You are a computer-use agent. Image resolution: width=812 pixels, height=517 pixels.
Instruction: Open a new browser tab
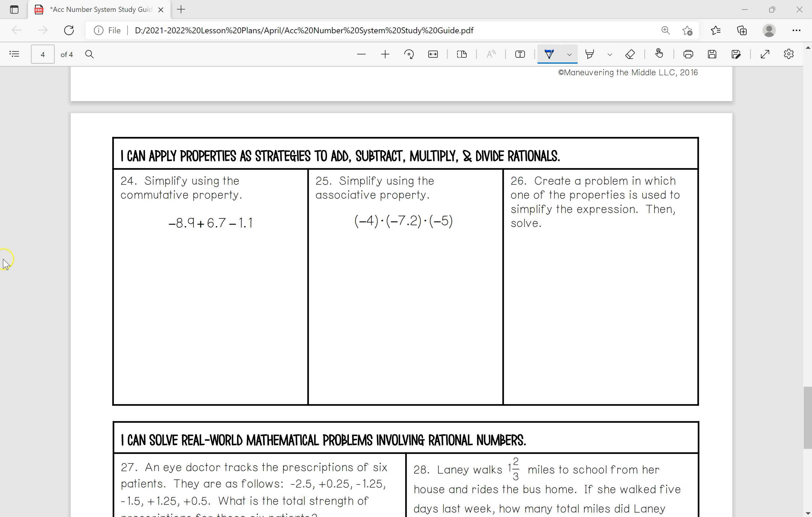pyautogui.click(x=181, y=10)
